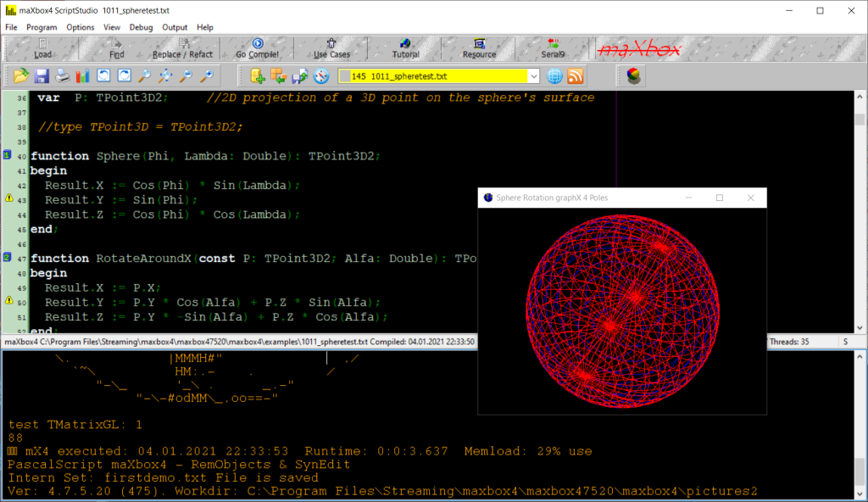
Task: Open the View menu
Action: 111,27
